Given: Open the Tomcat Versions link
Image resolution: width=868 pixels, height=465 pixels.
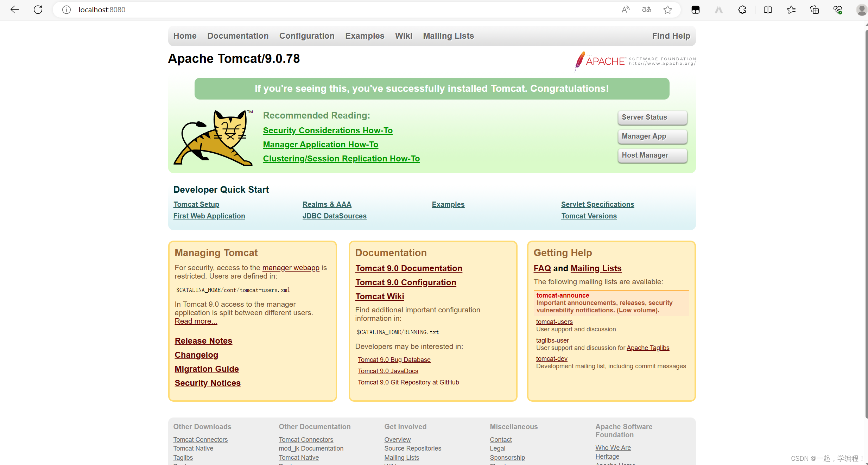Looking at the screenshot, I should tap(589, 216).
